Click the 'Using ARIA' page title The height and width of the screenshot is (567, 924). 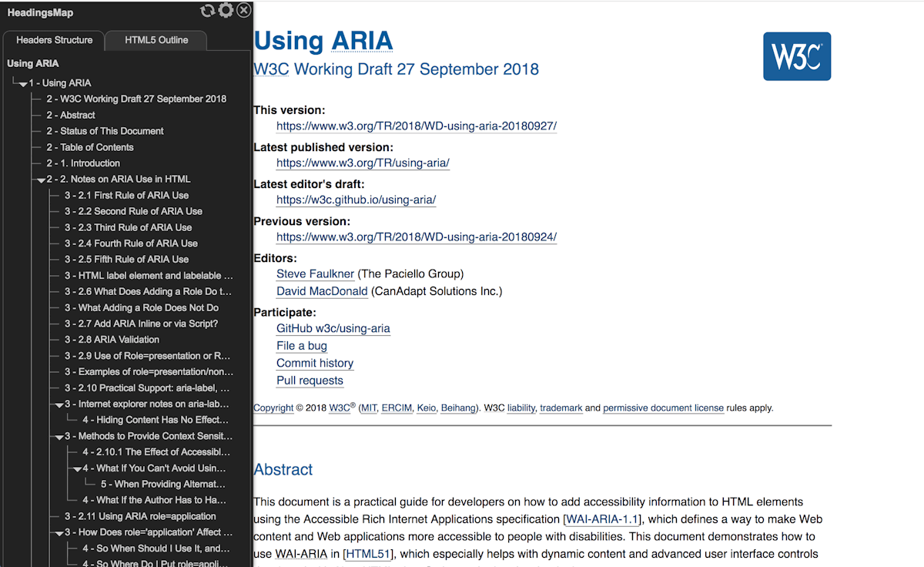[323, 40]
